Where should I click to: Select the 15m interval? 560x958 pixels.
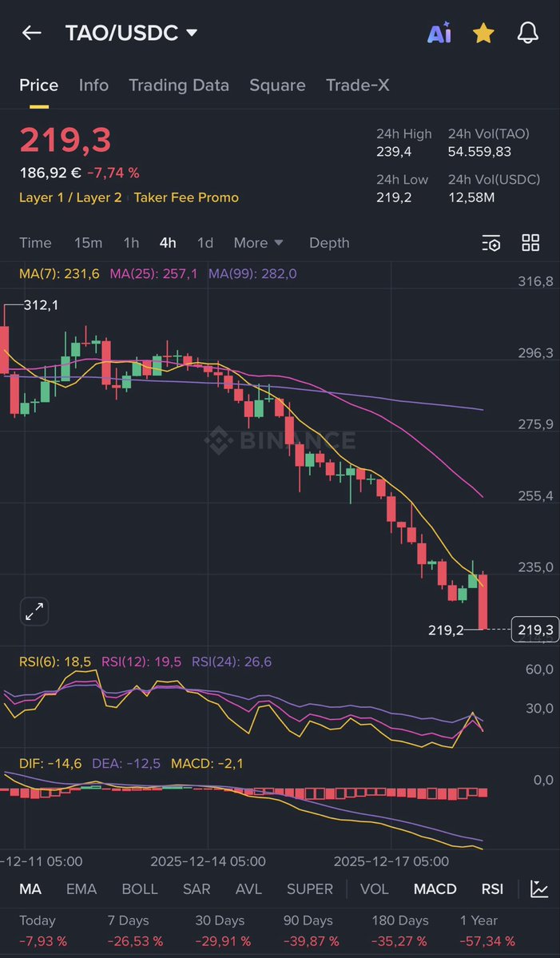click(x=88, y=243)
